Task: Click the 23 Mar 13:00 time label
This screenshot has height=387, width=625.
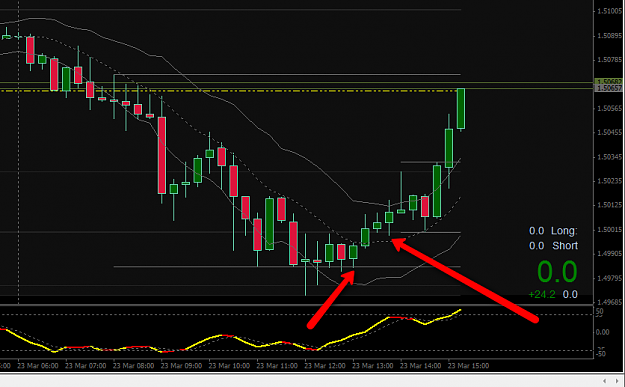Action: [373, 365]
